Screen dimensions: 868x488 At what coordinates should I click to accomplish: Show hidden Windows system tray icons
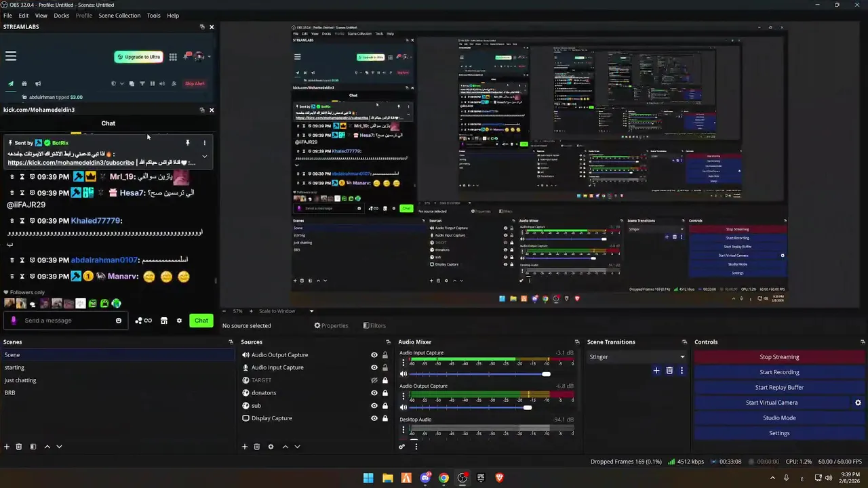[x=772, y=478]
